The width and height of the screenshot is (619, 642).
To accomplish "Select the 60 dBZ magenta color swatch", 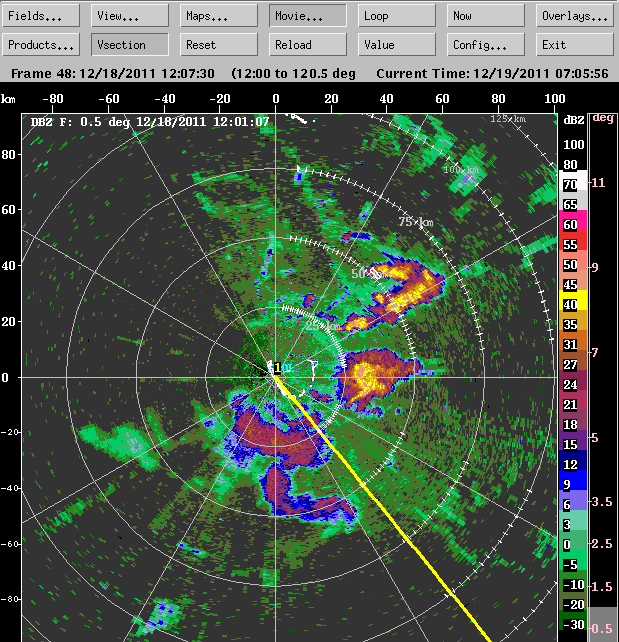I will point(573,220).
